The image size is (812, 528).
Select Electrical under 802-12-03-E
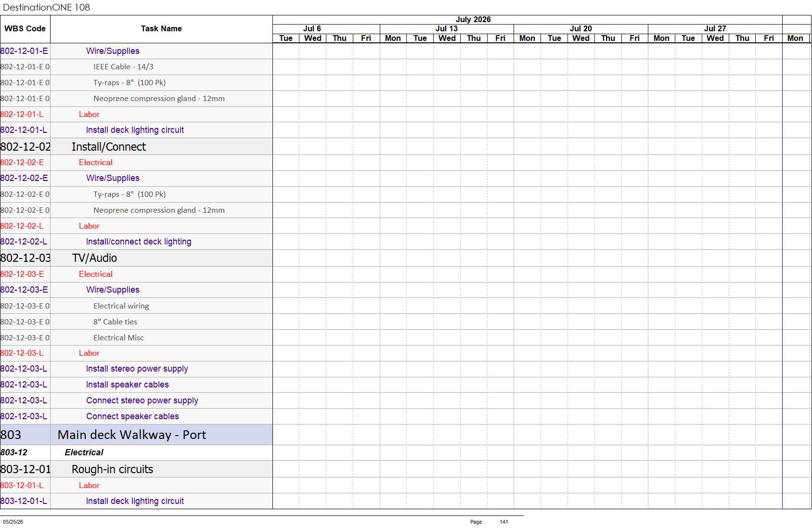click(x=96, y=274)
